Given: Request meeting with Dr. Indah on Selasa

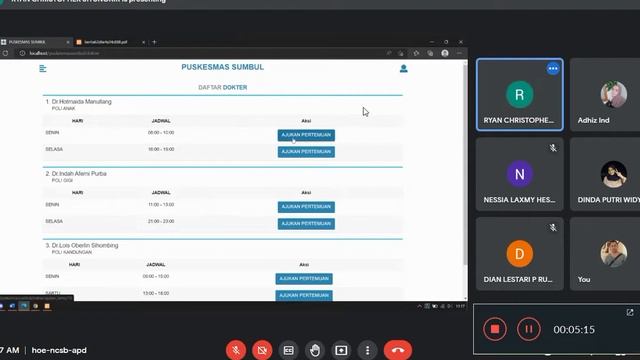Looking at the screenshot, I should pyautogui.click(x=306, y=224).
